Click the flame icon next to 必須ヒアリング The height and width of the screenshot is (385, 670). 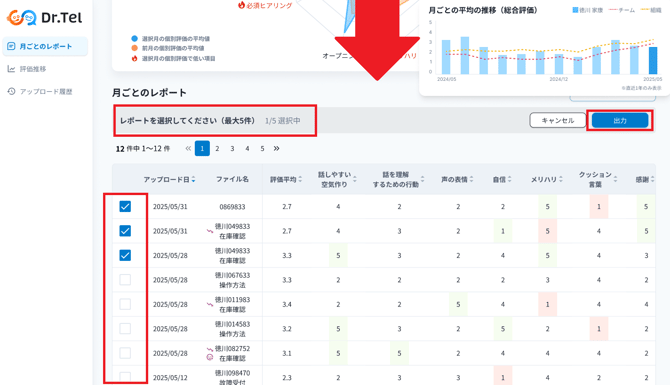tap(241, 5)
